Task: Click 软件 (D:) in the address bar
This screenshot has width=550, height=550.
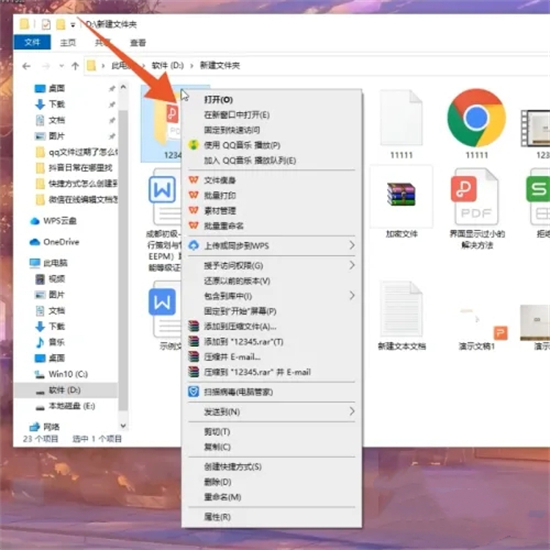Action: tap(167, 66)
